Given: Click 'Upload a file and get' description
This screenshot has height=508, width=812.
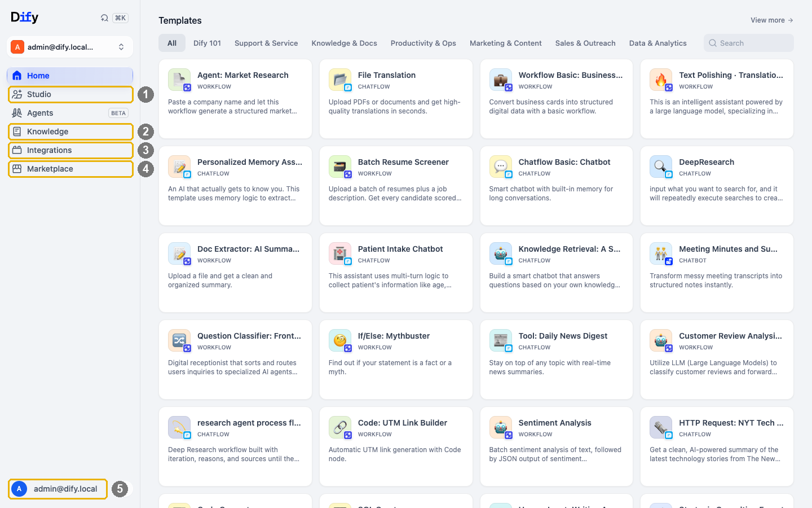Looking at the screenshot, I should tap(220, 281).
